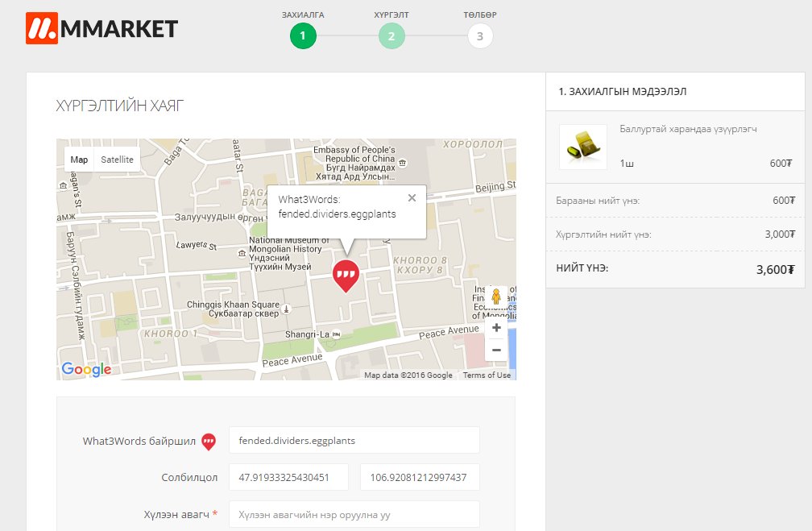Image resolution: width=812 pixels, height=531 pixels.
Task: Go to step 1 Захиалга circle
Action: pyautogui.click(x=303, y=35)
